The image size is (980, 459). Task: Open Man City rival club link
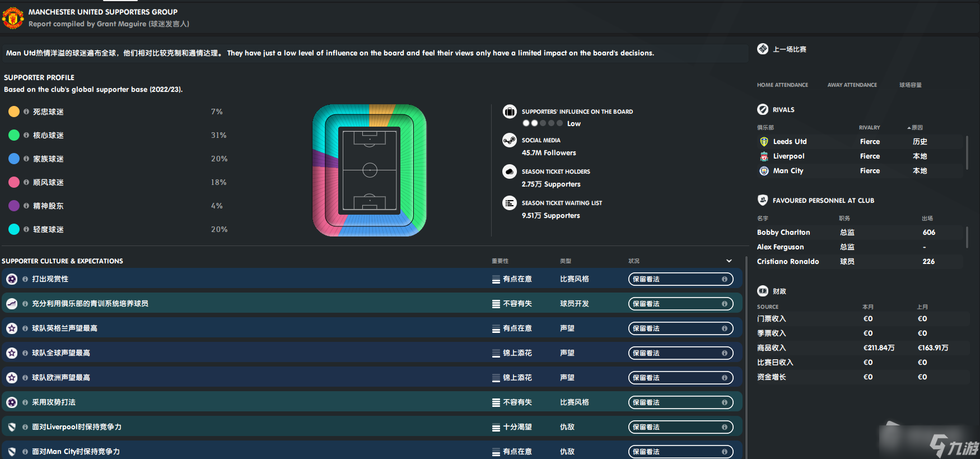788,171
